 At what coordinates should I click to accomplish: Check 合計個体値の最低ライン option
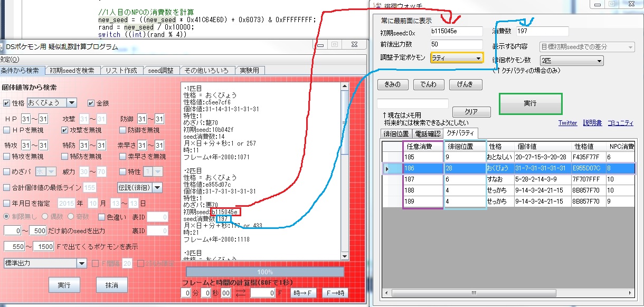(7, 187)
